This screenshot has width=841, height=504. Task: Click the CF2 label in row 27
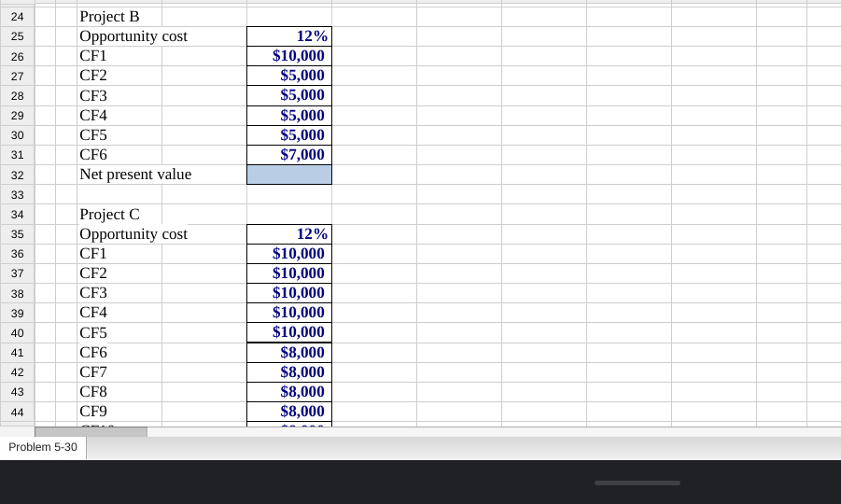pos(93,76)
